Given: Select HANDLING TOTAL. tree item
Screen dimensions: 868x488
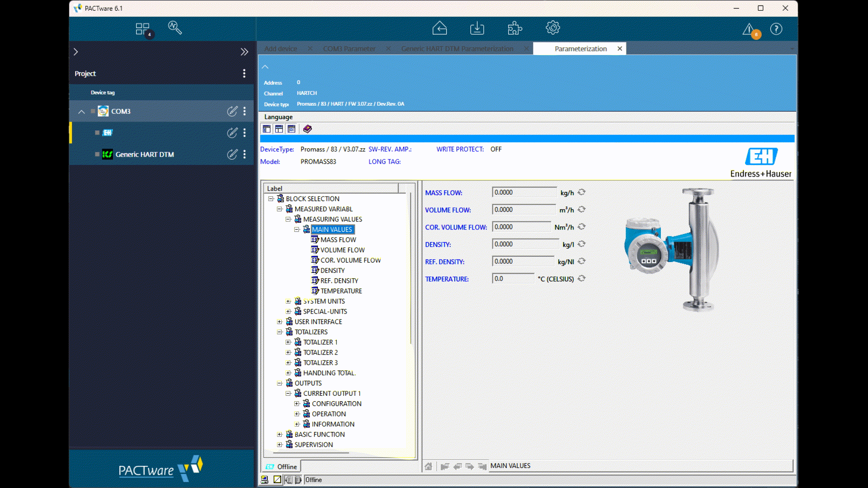Looking at the screenshot, I should [330, 373].
